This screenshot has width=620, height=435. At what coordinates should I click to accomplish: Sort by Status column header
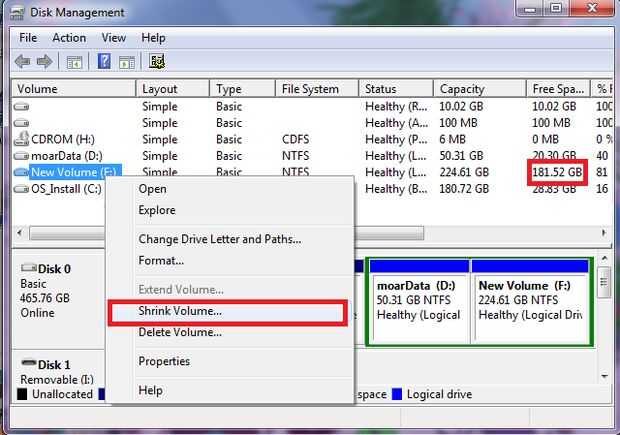point(396,89)
